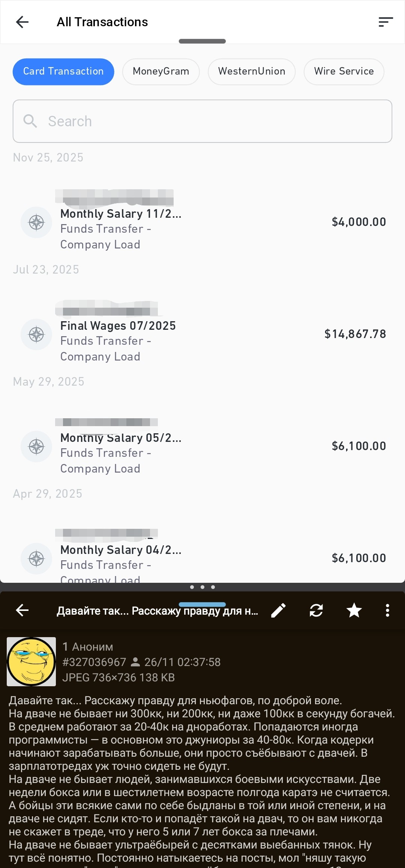Tap the compass icon beside Monthly Salary 04

[x=36, y=558]
